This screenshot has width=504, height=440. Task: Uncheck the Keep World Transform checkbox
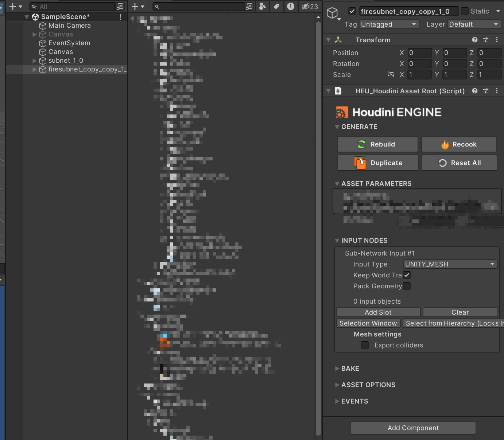pyautogui.click(x=407, y=275)
